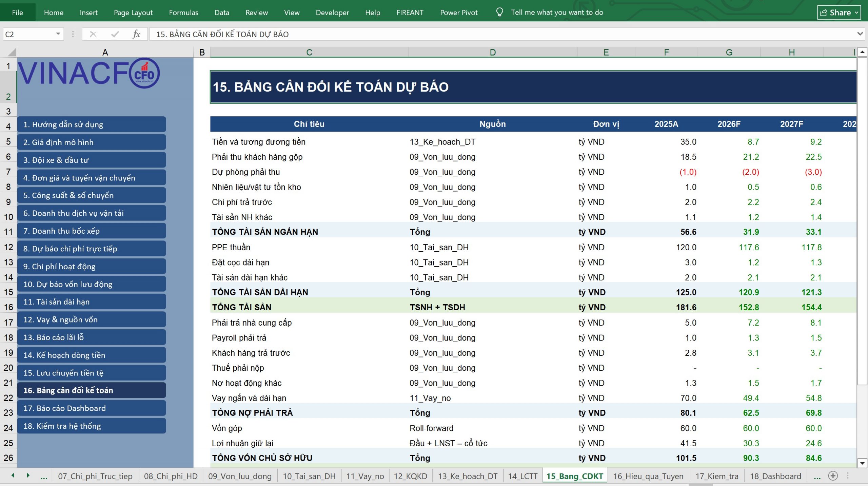Select '16. Bảng cân đối kế toán' button
The image size is (868, 486).
click(92, 390)
